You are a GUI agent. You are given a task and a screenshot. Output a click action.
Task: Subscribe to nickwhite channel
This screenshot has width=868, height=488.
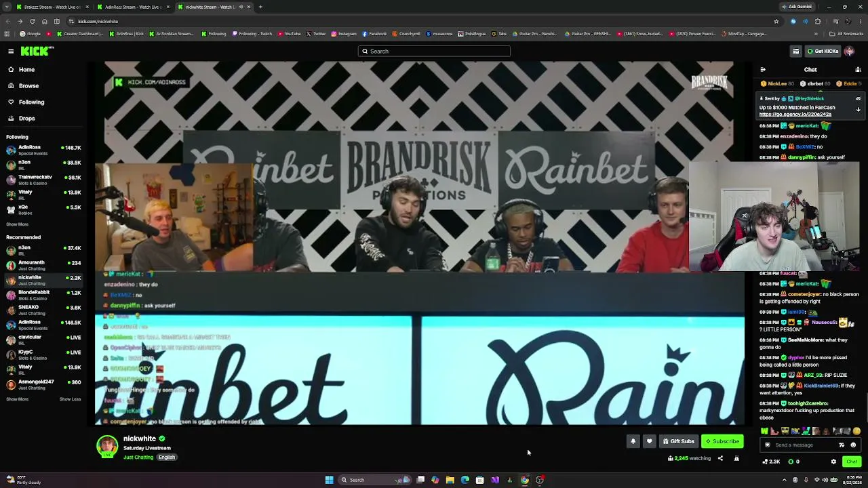[x=722, y=441]
